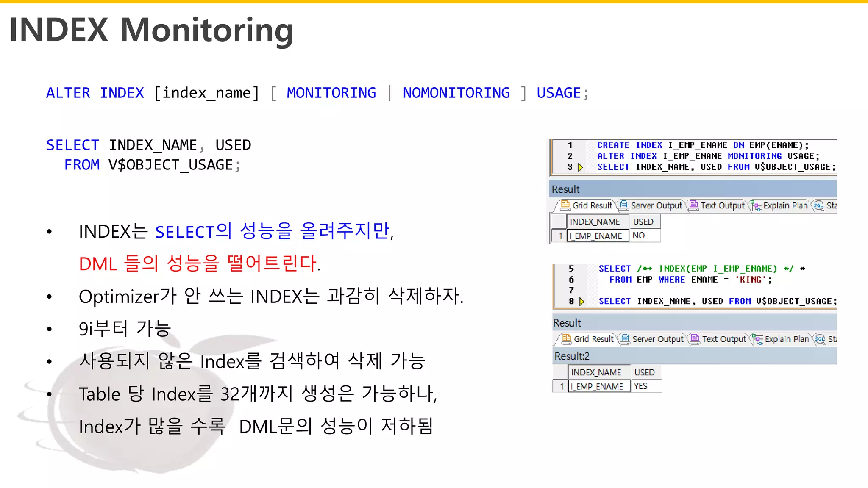Select NO cell in upper grid
The width and height of the screenshot is (868, 488).
pos(645,236)
